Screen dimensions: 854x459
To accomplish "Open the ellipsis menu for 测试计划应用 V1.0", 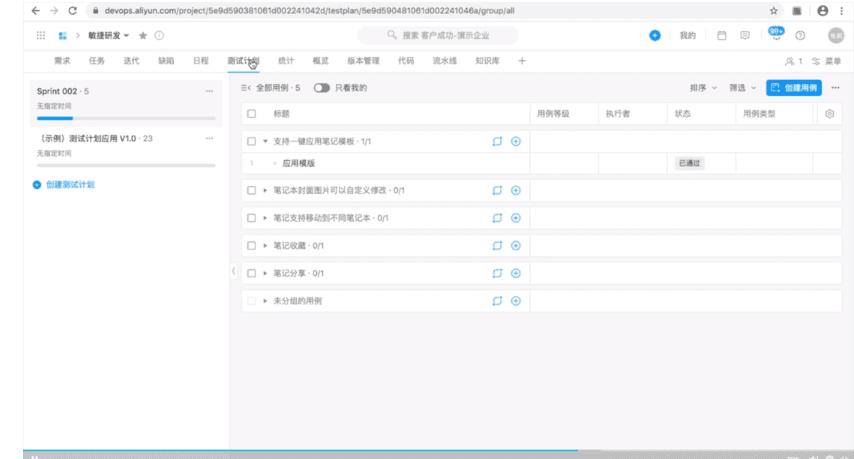I will coord(209,139).
